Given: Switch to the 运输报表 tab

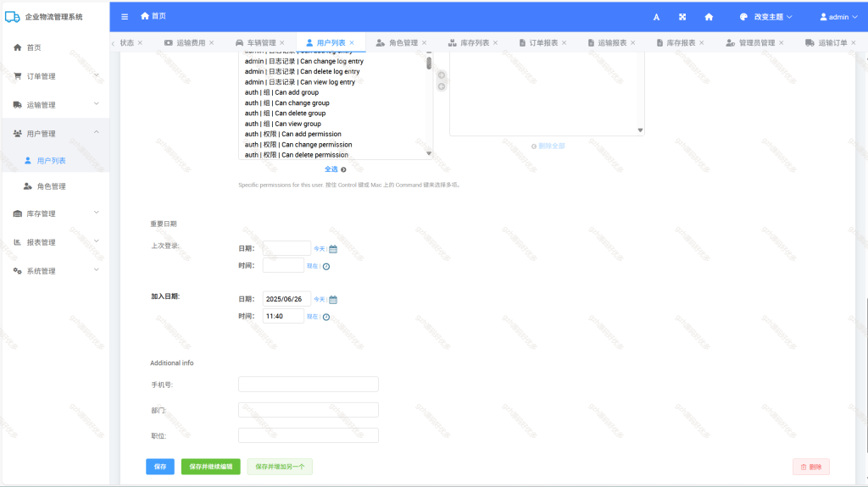Looking at the screenshot, I should tap(612, 42).
